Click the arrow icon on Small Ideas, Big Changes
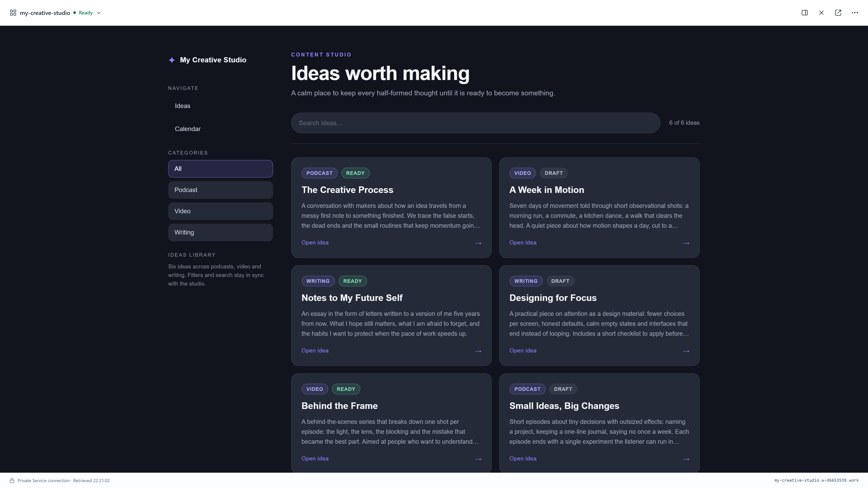Viewport: 868px width, 488px height. click(686, 459)
